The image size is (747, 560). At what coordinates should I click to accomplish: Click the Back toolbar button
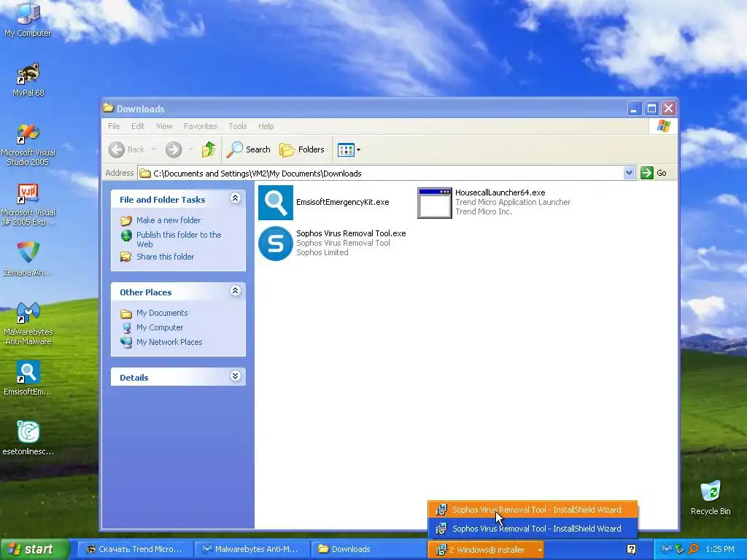(x=126, y=149)
